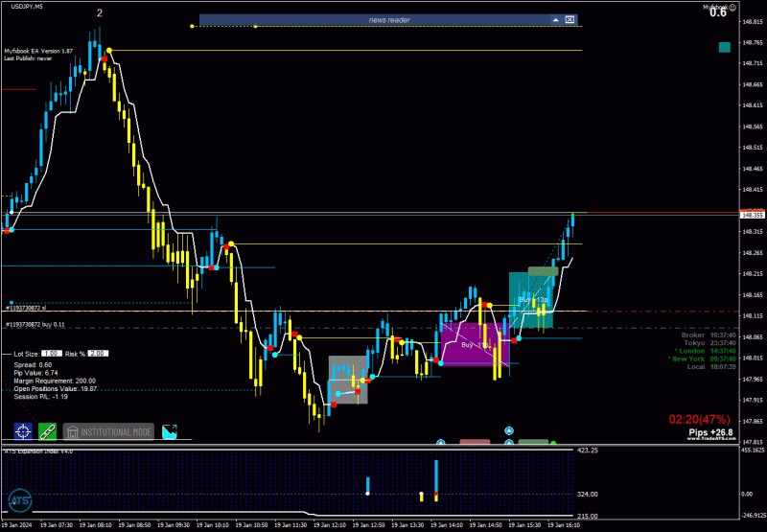Click the 0.6 spread display top right
The image size is (767, 532).
click(x=718, y=13)
